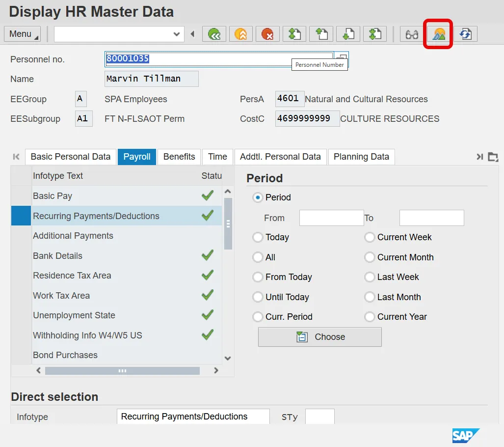The height and width of the screenshot is (447, 504).
Task: Jump to first page using toolbar icon
Action: point(294,34)
